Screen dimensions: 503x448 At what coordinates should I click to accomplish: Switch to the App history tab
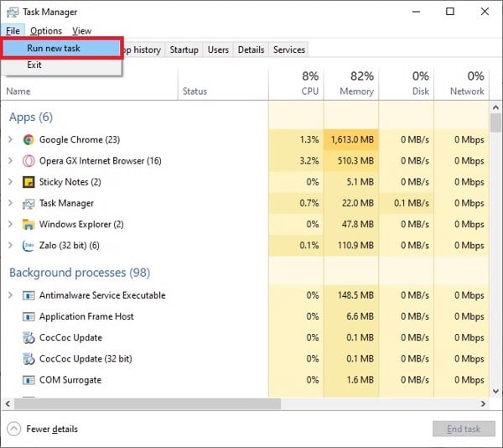(x=143, y=49)
